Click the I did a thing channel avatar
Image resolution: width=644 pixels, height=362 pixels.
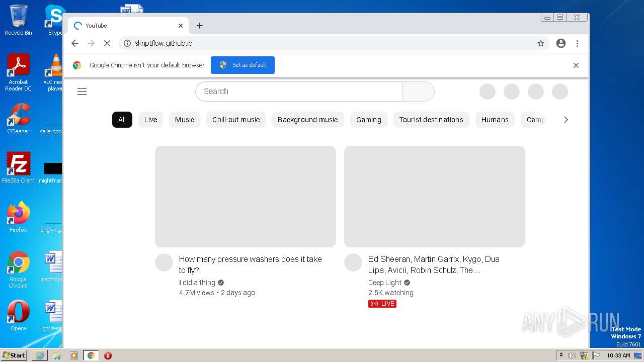tap(164, 262)
